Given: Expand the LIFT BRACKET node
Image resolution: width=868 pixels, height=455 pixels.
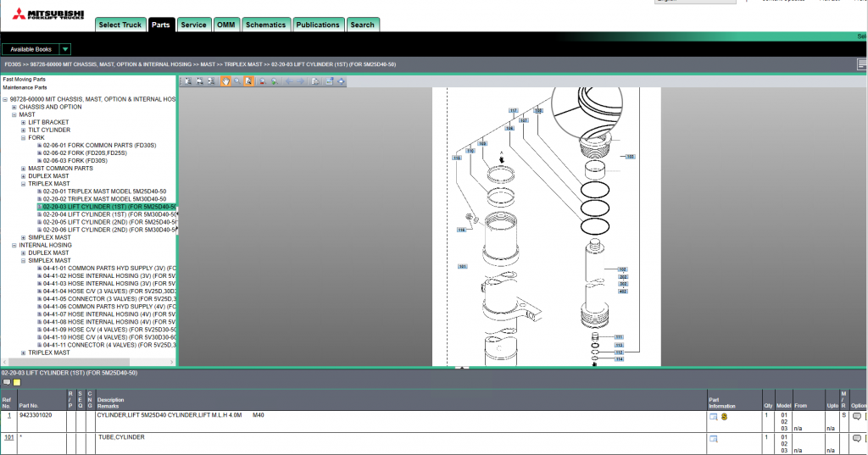Looking at the screenshot, I should pos(23,123).
